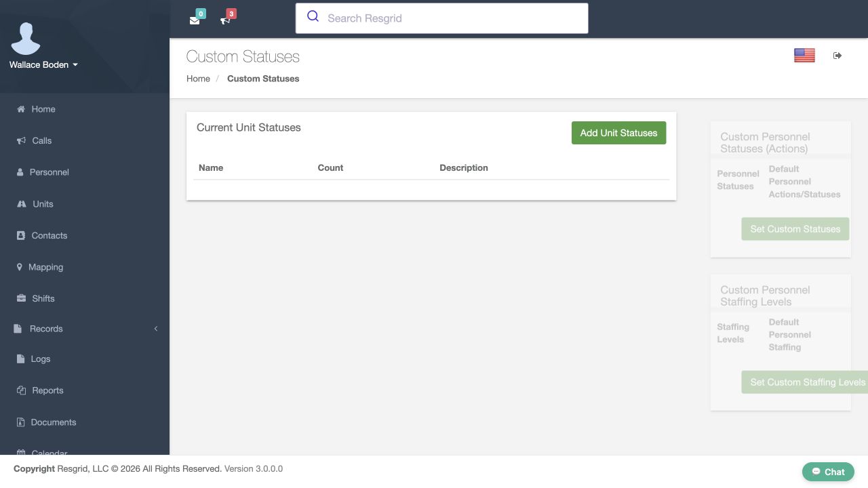The image size is (868, 488).
Task: Click the logout icon
Action: pos(837,56)
